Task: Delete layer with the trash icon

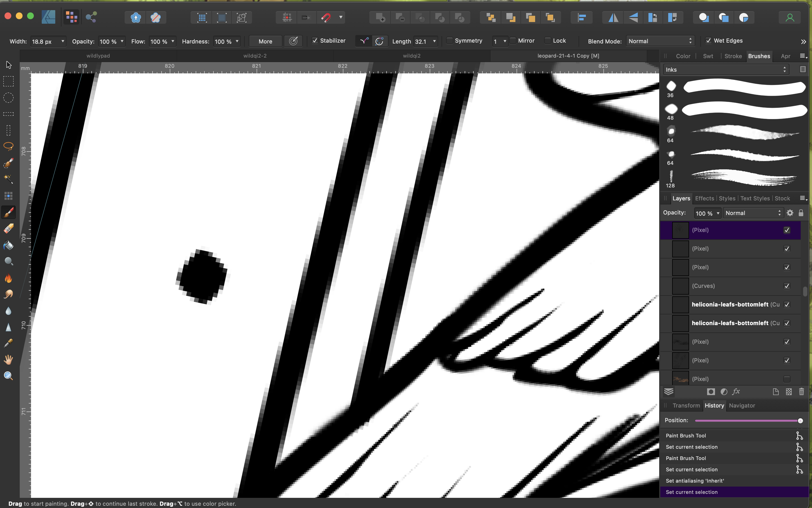Action: coord(802,392)
